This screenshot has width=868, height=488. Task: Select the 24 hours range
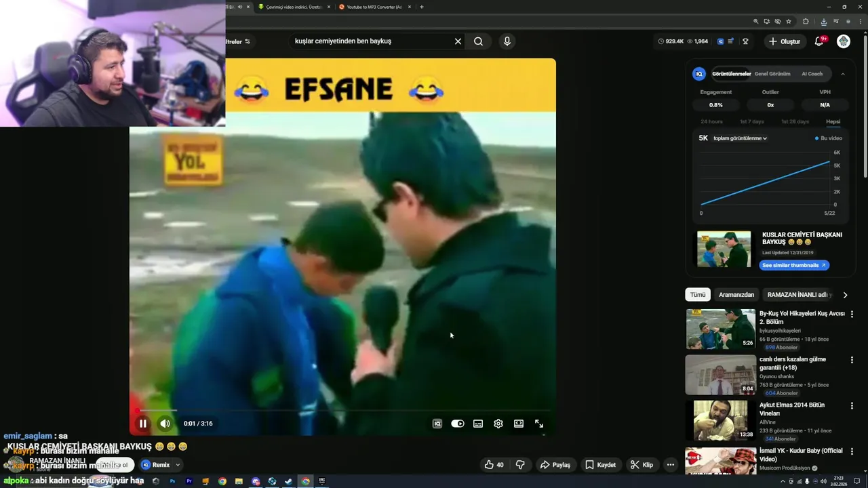(711, 121)
